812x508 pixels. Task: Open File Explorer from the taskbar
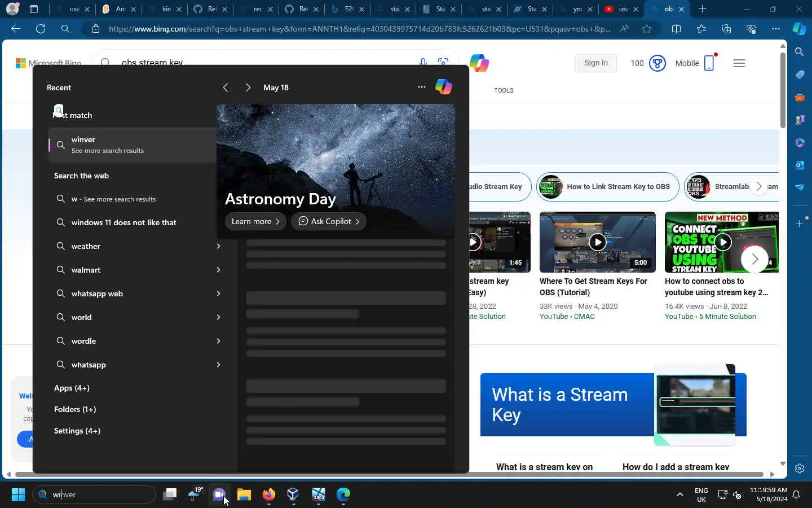point(244,494)
